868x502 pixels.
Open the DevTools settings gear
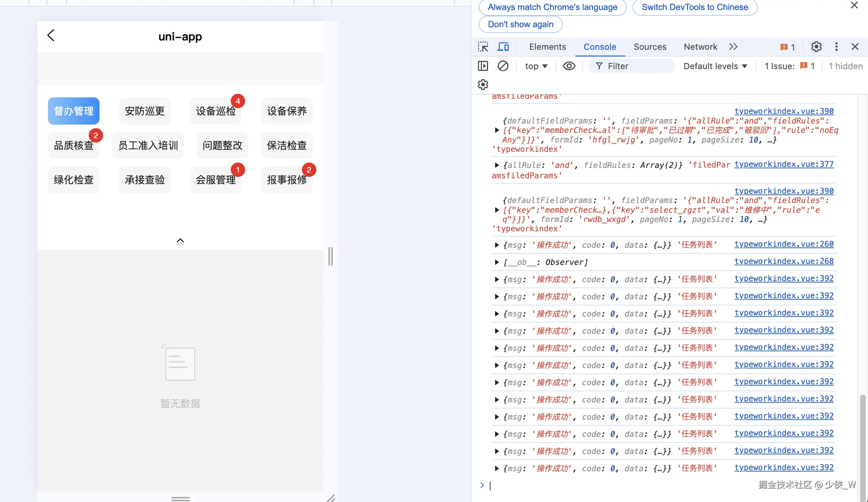816,47
